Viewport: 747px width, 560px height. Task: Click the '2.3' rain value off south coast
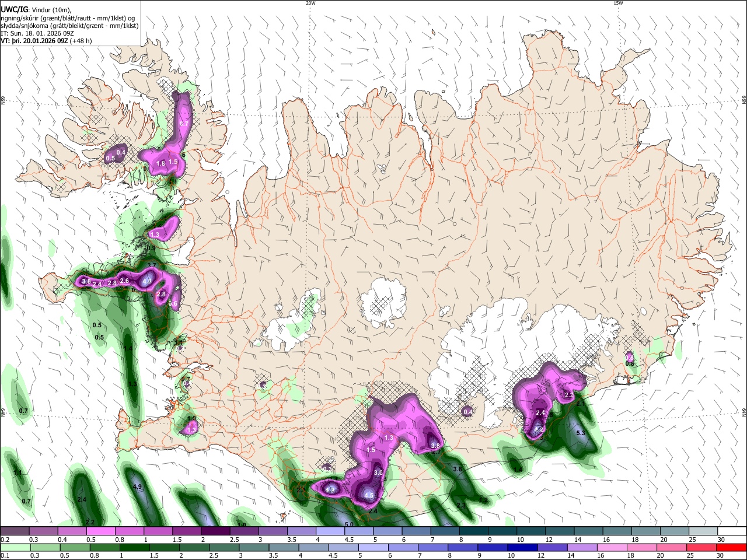[x=461, y=505]
